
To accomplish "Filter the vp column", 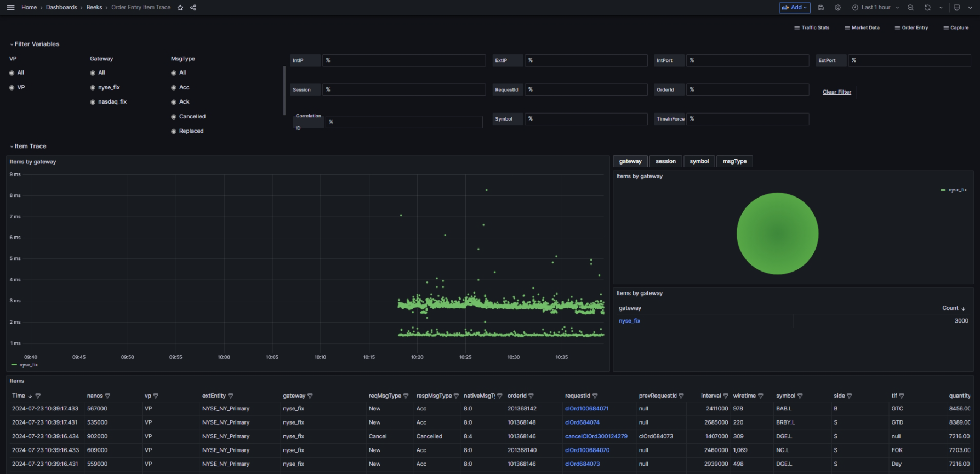I will point(156,396).
